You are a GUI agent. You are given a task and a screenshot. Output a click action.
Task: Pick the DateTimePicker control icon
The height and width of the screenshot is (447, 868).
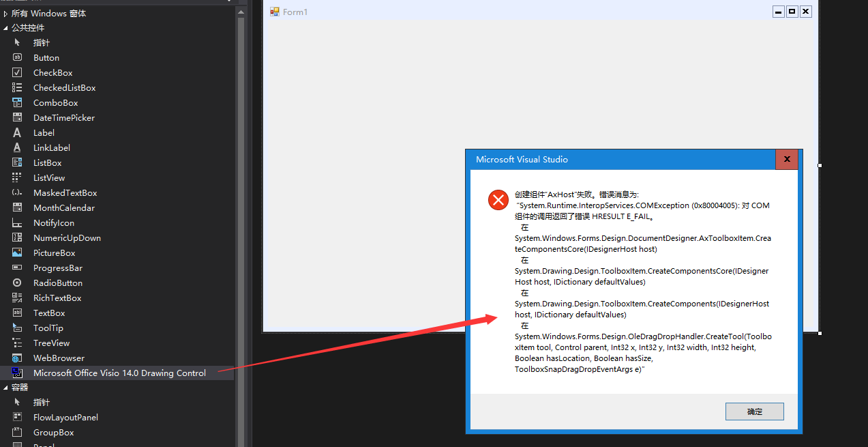pyautogui.click(x=18, y=118)
